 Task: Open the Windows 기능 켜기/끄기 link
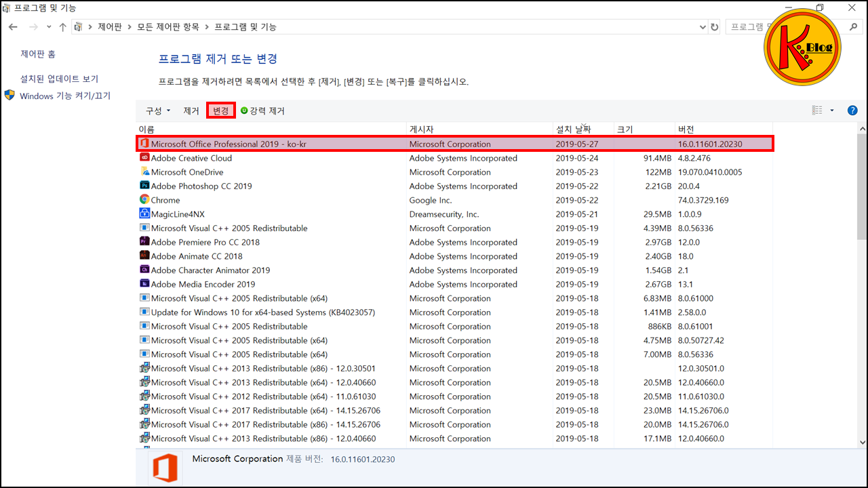coord(65,96)
